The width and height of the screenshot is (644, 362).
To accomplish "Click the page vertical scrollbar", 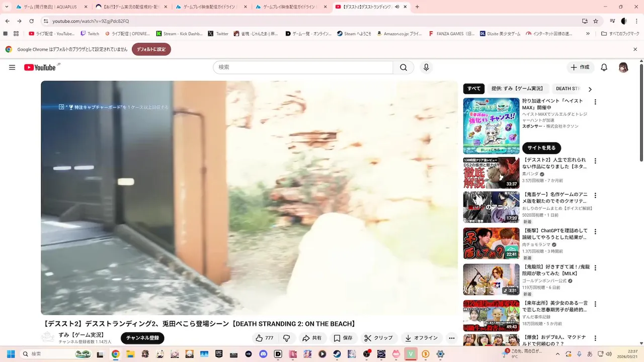I will [x=641, y=112].
